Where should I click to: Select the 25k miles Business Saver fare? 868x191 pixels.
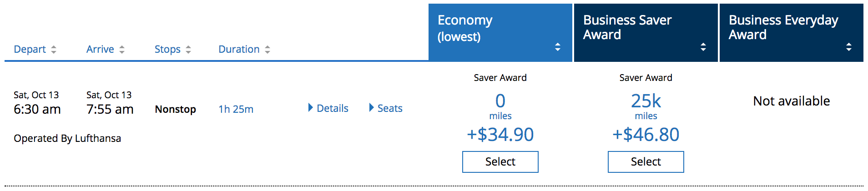pos(646,162)
